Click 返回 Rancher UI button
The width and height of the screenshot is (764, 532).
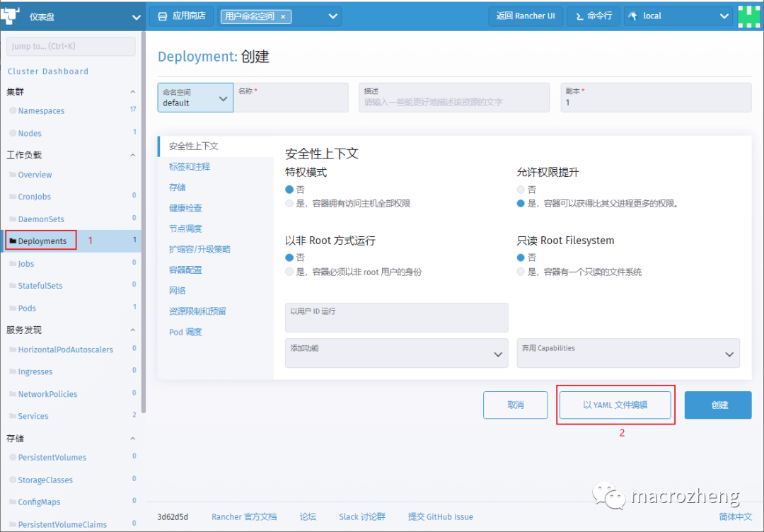click(x=526, y=16)
